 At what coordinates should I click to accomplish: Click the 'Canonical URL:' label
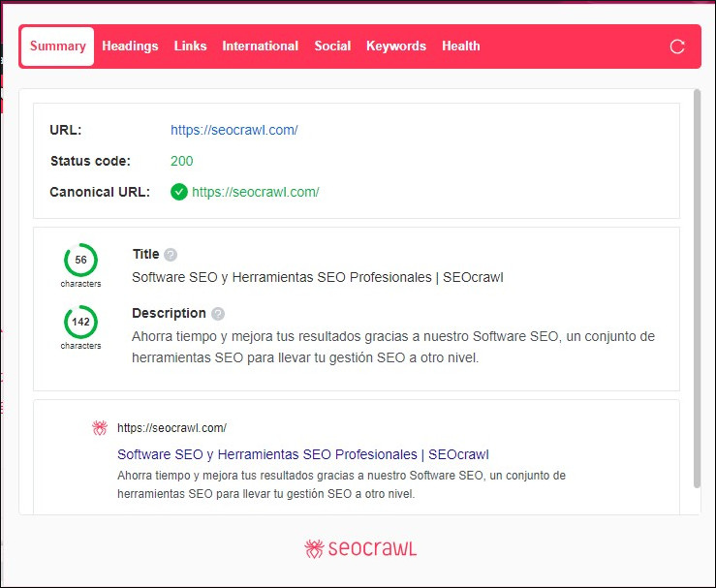100,192
